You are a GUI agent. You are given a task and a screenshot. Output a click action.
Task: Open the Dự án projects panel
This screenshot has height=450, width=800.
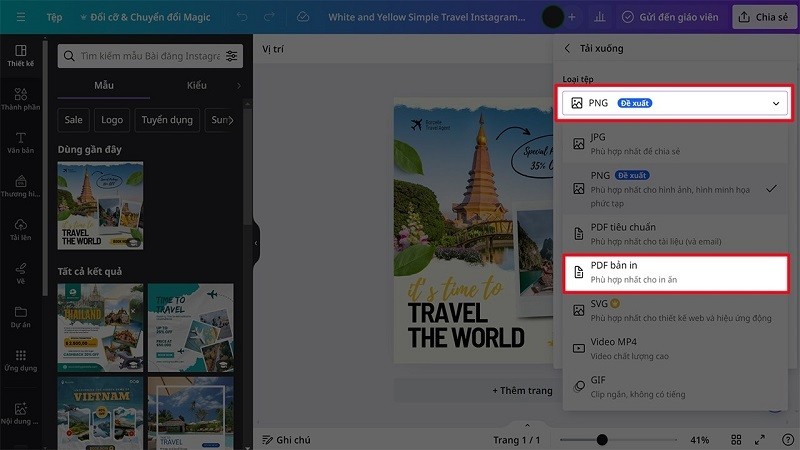(x=21, y=317)
